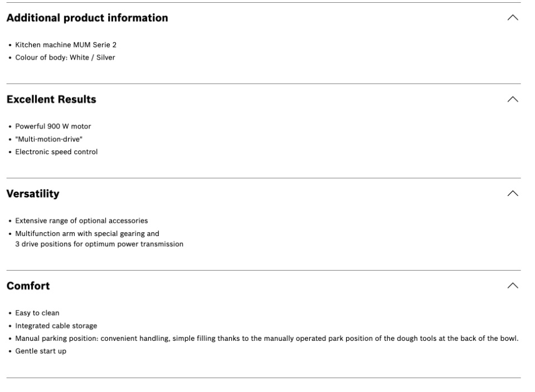Click the Comfort section's up chevron
This screenshot has width=535, height=392.
pyautogui.click(x=513, y=286)
